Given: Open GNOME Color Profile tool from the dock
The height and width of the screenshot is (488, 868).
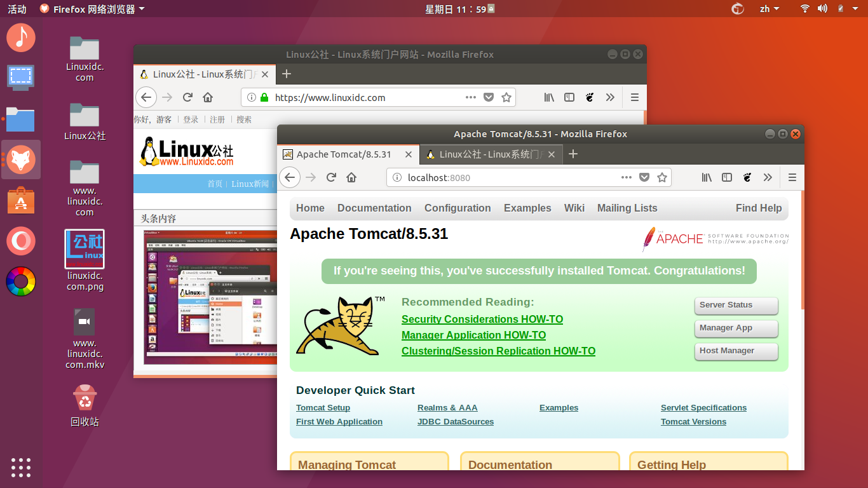Looking at the screenshot, I should [21, 281].
